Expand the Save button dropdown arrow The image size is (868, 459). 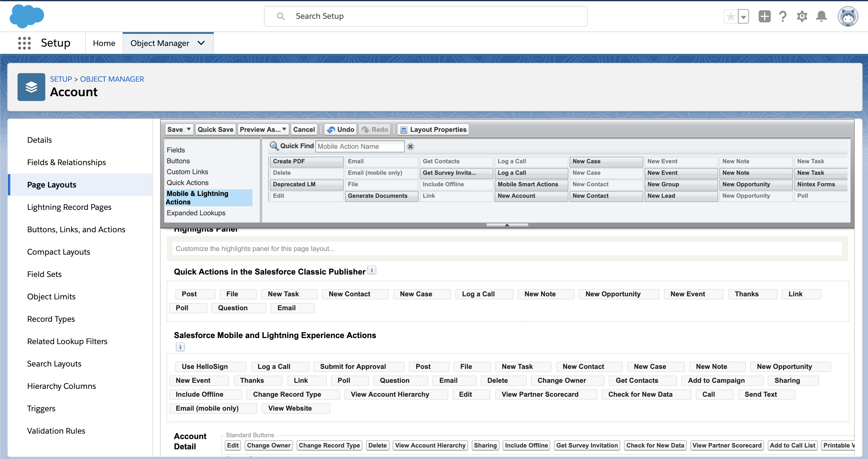pyautogui.click(x=189, y=129)
